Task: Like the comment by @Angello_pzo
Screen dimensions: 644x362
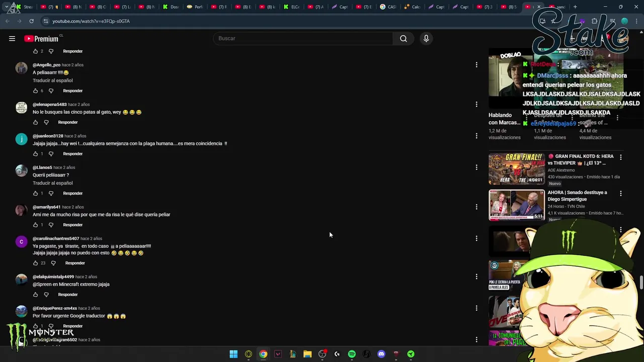Action: [35, 90]
